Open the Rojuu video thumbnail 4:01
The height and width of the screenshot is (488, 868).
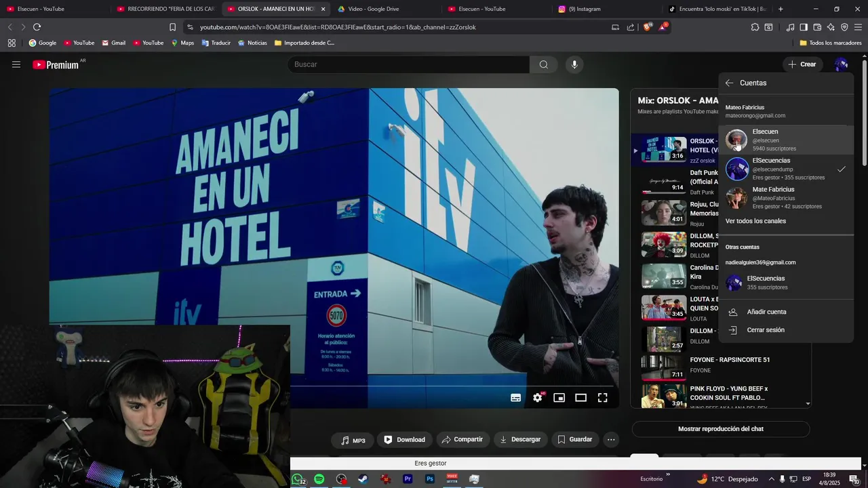664,213
